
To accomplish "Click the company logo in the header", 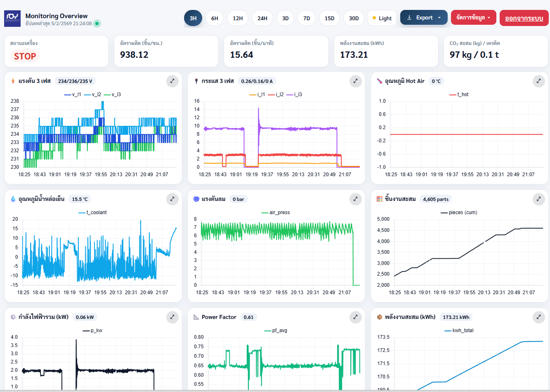I will pyautogui.click(x=12, y=18).
